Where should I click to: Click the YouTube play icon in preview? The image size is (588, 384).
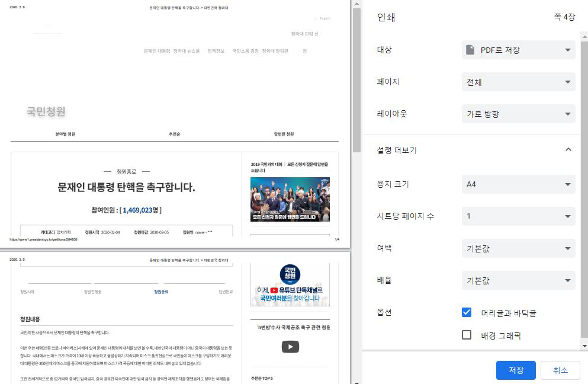click(x=290, y=347)
